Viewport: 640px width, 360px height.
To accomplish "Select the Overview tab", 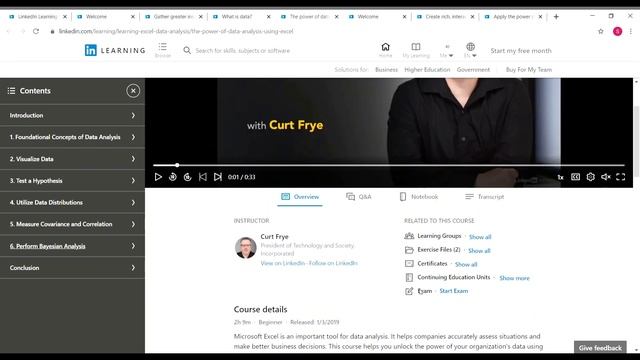I will (300, 197).
